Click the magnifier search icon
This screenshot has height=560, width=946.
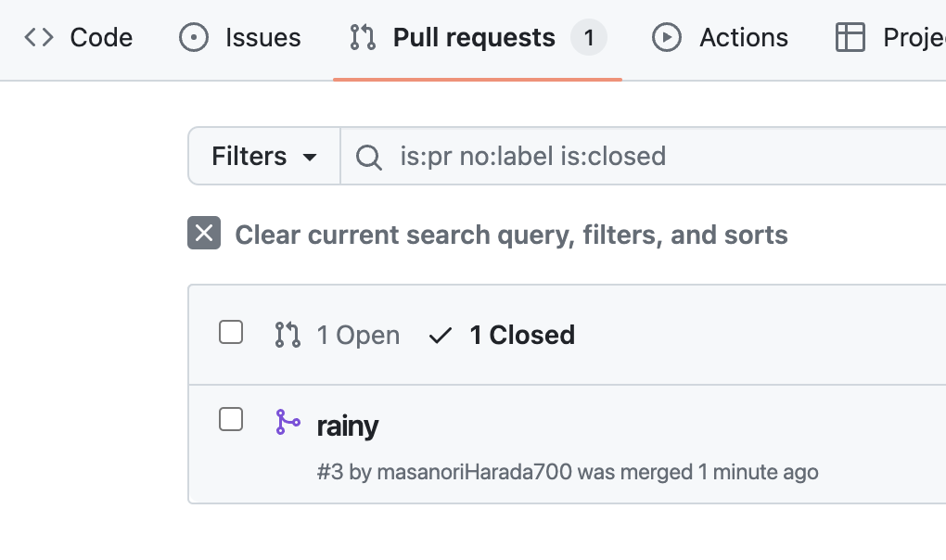coord(368,157)
